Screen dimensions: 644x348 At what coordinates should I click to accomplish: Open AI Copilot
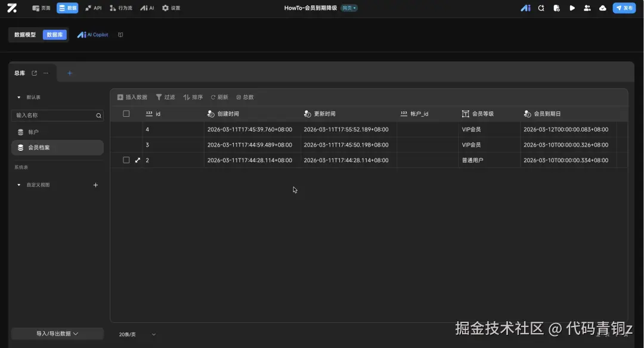[93, 35]
